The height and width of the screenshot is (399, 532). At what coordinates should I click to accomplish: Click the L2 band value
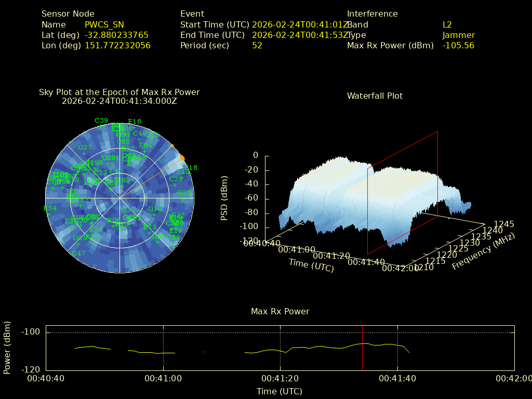[x=447, y=24]
